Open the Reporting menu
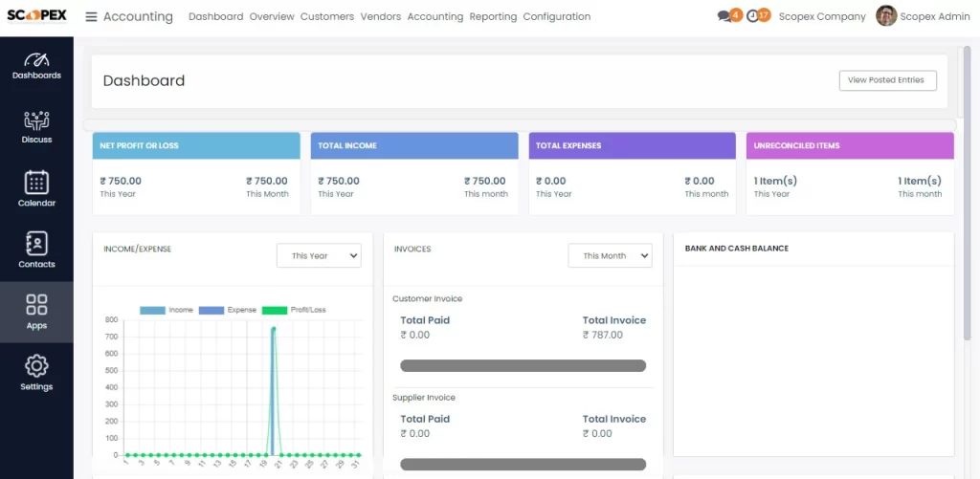The width and height of the screenshot is (980, 479). tap(493, 17)
